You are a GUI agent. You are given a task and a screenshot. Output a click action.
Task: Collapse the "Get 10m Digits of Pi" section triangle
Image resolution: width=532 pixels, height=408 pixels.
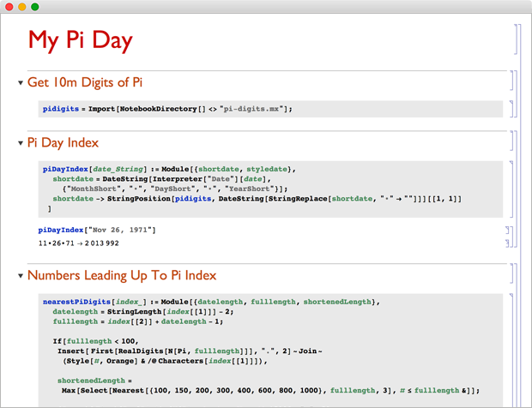21,83
